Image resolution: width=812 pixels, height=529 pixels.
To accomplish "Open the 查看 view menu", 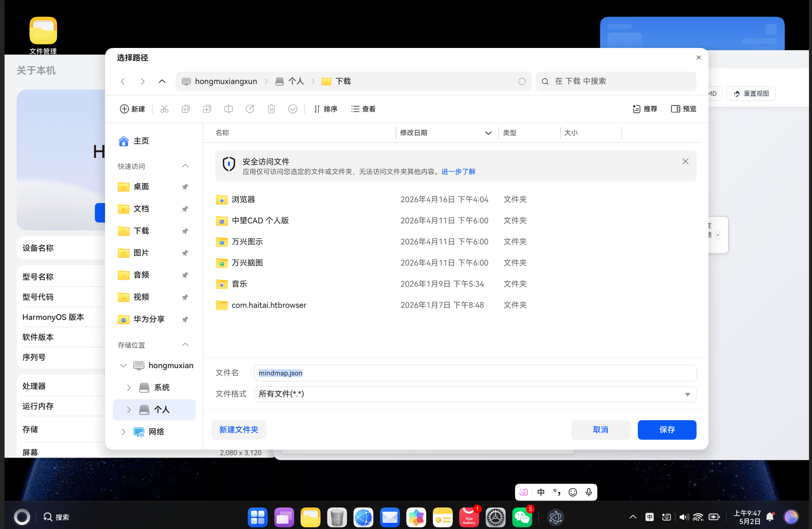I will [x=363, y=109].
